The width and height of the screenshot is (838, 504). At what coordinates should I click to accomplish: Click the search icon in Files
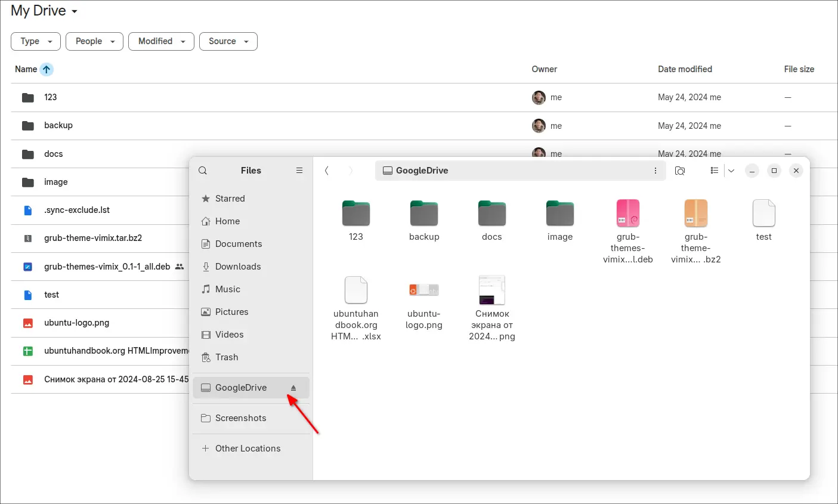coord(203,171)
